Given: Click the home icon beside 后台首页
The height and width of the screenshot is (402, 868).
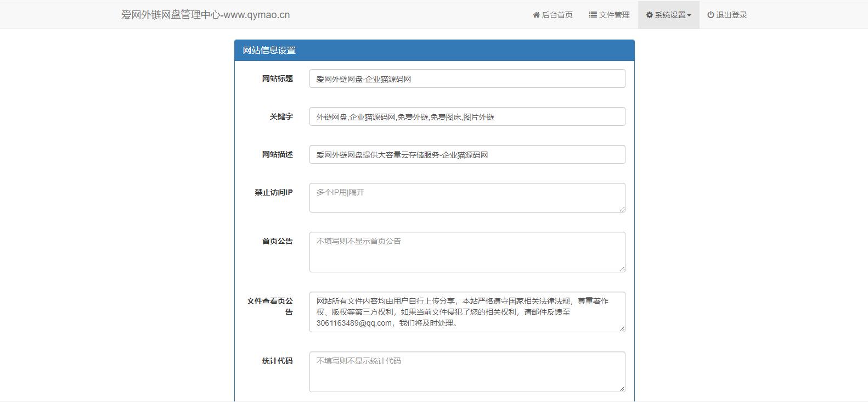Looking at the screenshot, I should tap(536, 15).
